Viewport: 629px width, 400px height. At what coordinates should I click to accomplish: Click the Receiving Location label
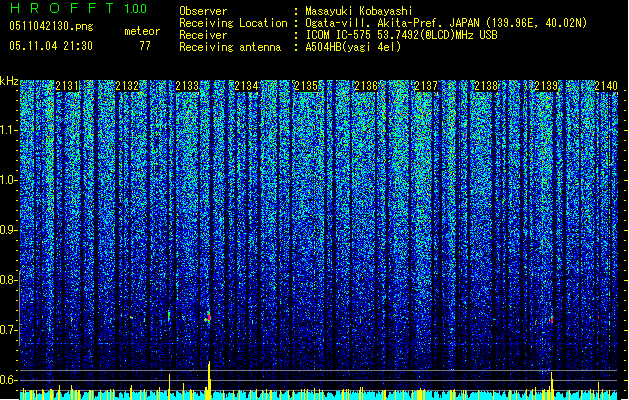pos(233,23)
